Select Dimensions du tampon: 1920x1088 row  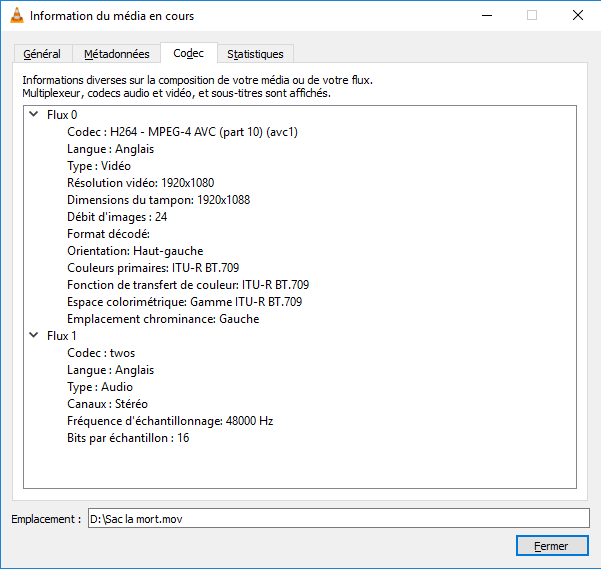click(x=158, y=200)
